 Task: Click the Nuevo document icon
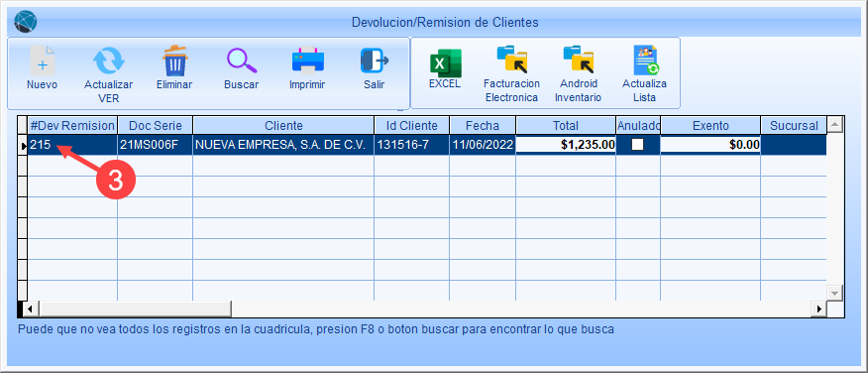point(42,61)
